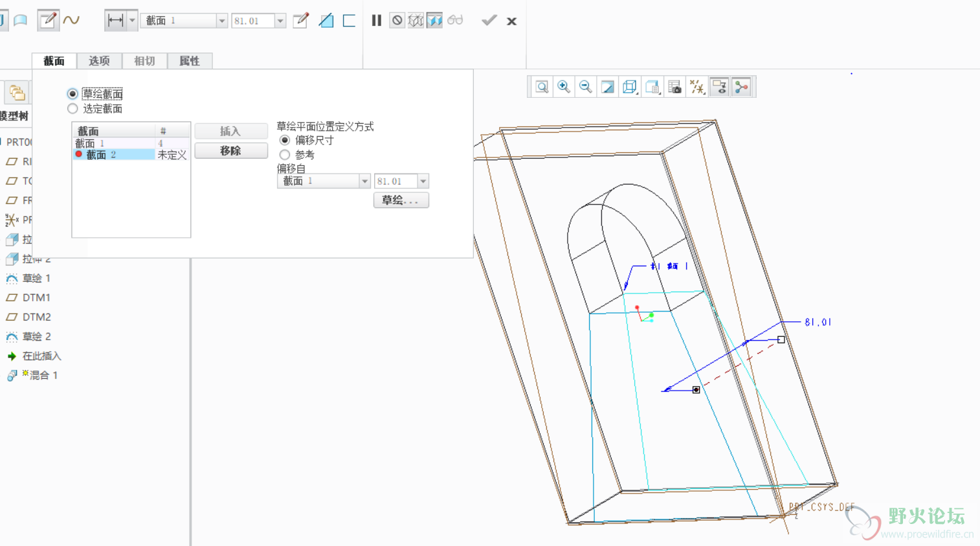Click the verify glasses icon
980x546 pixels.
[x=456, y=21]
